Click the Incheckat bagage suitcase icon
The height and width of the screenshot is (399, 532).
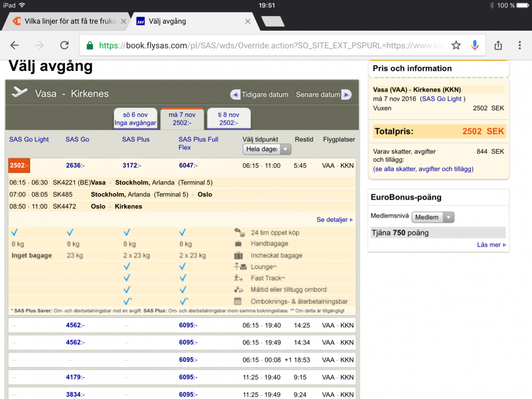tap(238, 255)
